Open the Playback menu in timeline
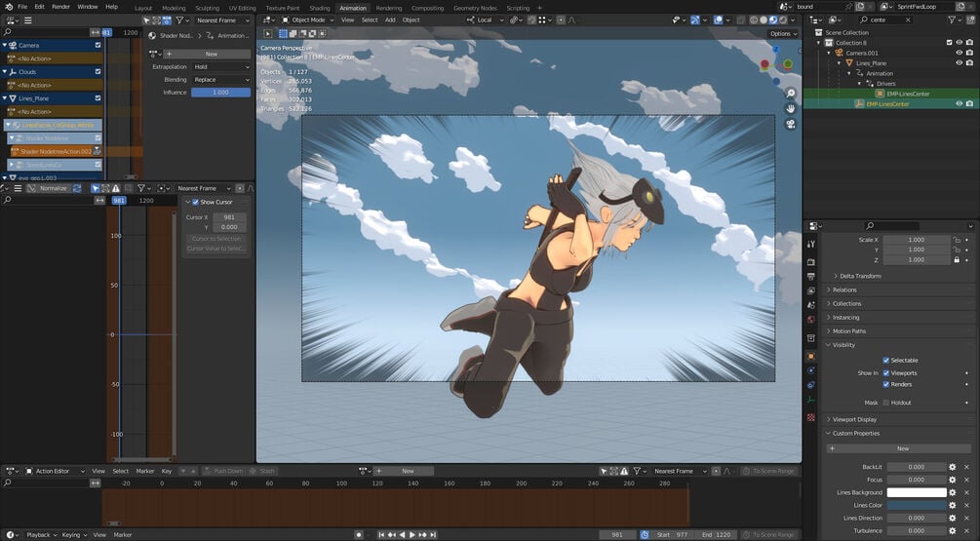The width and height of the screenshot is (980, 541). click(41, 535)
